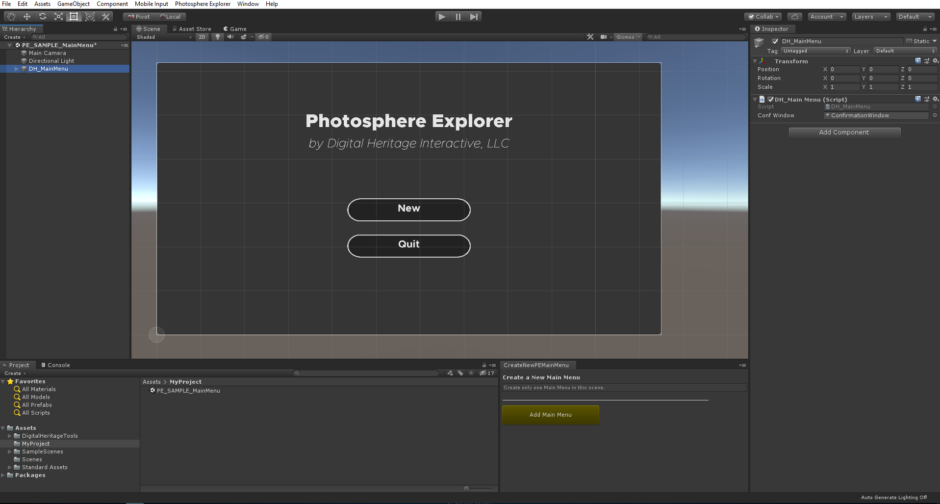Select the Move tool
The image size is (940, 504).
coord(26,17)
